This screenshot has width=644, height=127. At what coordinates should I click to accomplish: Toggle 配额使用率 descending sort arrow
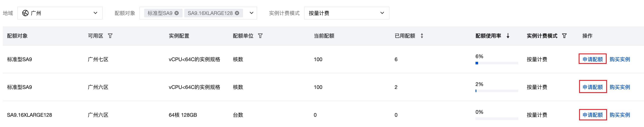pos(508,36)
